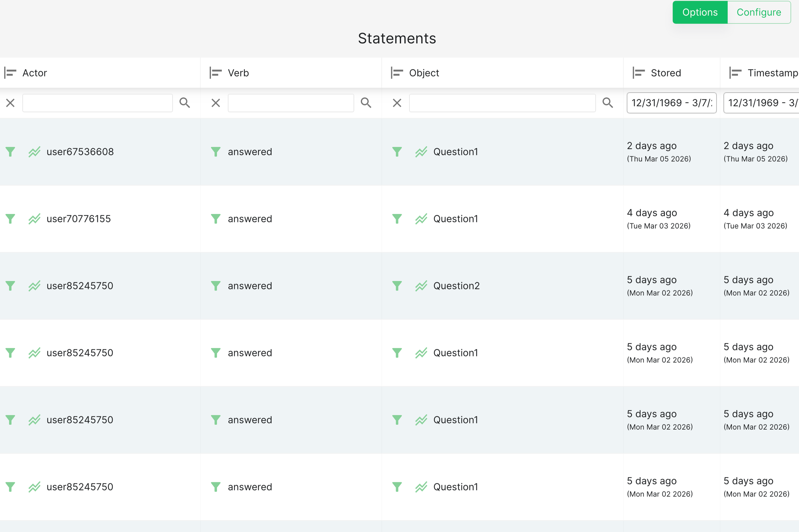
Task: Switch to the Options tab
Action: (700, 12)
